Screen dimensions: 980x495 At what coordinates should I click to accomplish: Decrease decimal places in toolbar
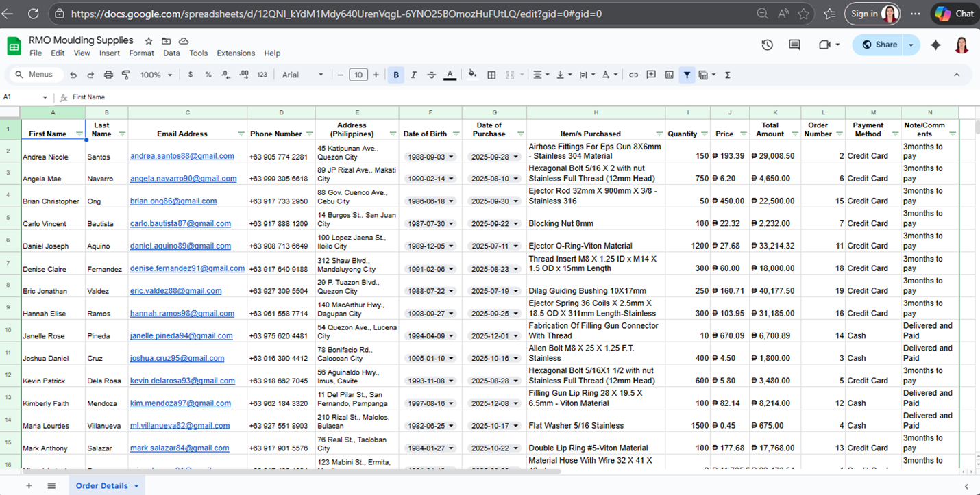click(226, 75)
